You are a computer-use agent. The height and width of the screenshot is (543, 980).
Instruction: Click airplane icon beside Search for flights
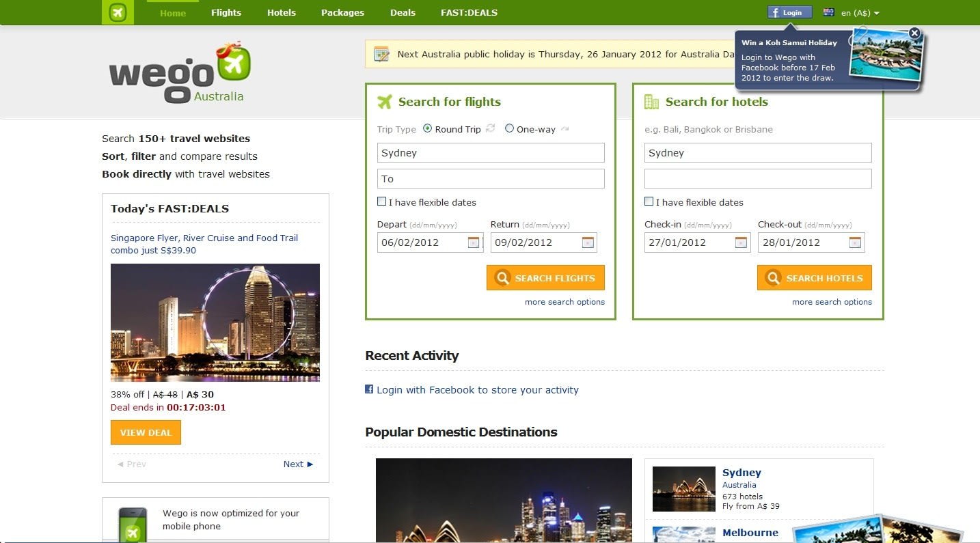pyautogui.click(x=385, y=102)
